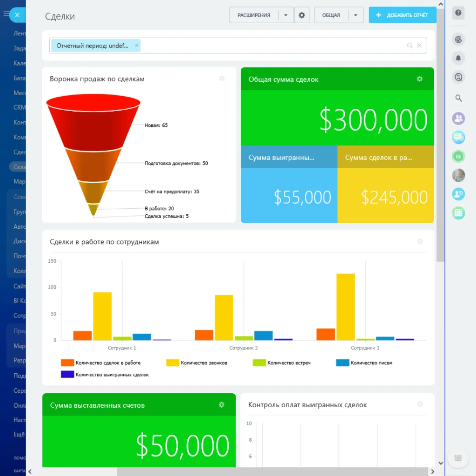Expand the Расширения dropdown arrow
The image size is (476, 476).
(x=286, y=15)
